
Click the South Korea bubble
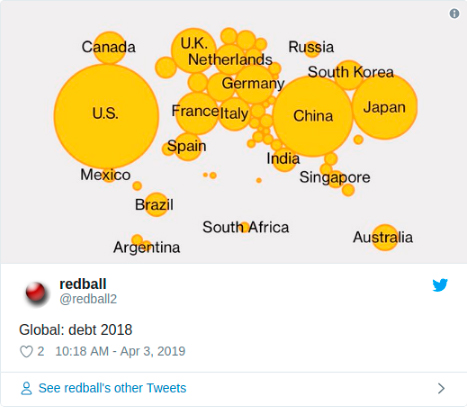(349, 75)
